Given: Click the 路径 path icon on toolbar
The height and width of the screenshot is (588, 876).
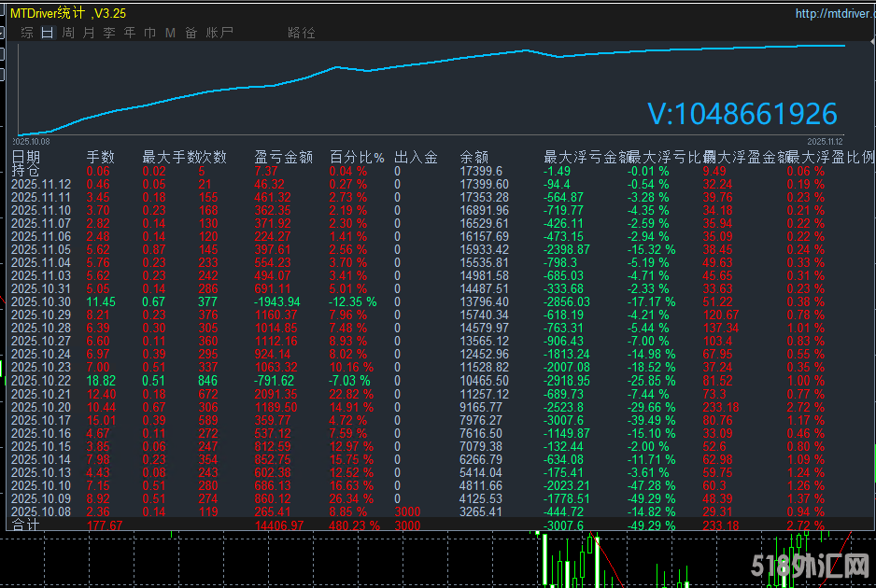Looking at the screenshot, I should (x=301, y=32).
